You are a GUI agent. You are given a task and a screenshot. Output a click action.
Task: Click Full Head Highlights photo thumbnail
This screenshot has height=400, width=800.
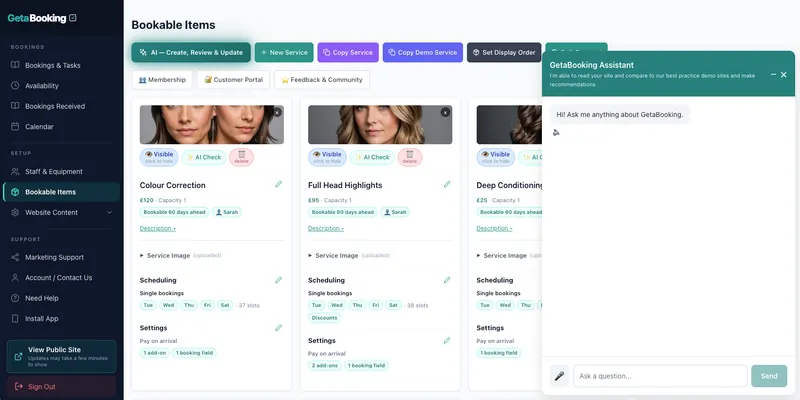(380, 124)
